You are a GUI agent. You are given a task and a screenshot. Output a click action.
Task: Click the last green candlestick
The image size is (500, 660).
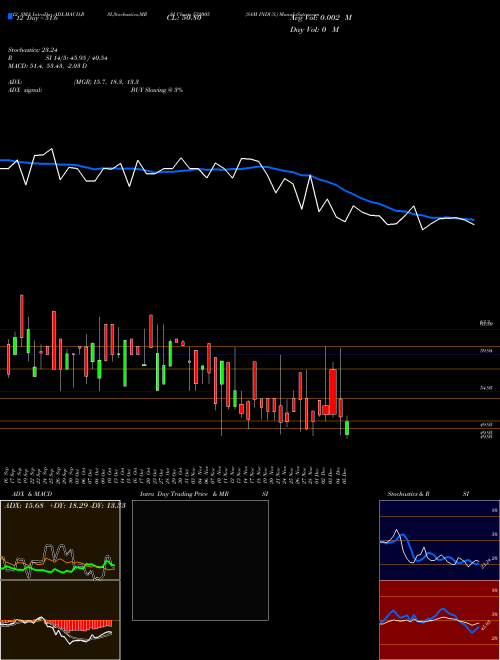point(347,428)
